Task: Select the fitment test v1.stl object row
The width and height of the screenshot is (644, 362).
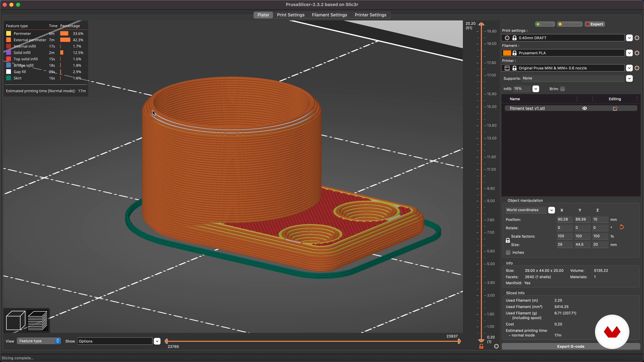Action: click(571, 108)
